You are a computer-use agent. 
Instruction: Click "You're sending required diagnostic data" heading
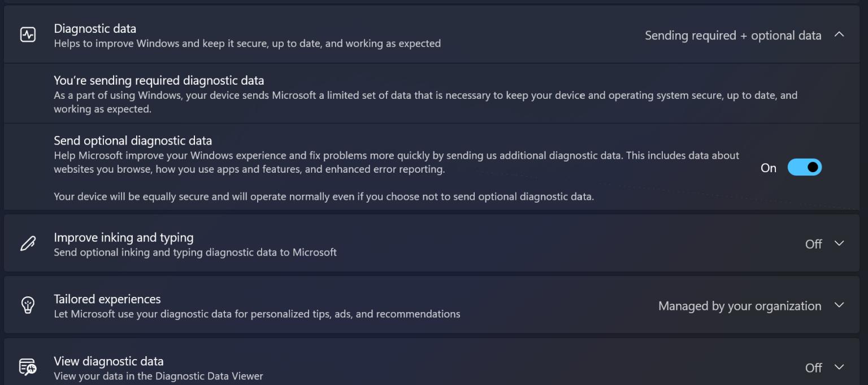click(159, 80)
